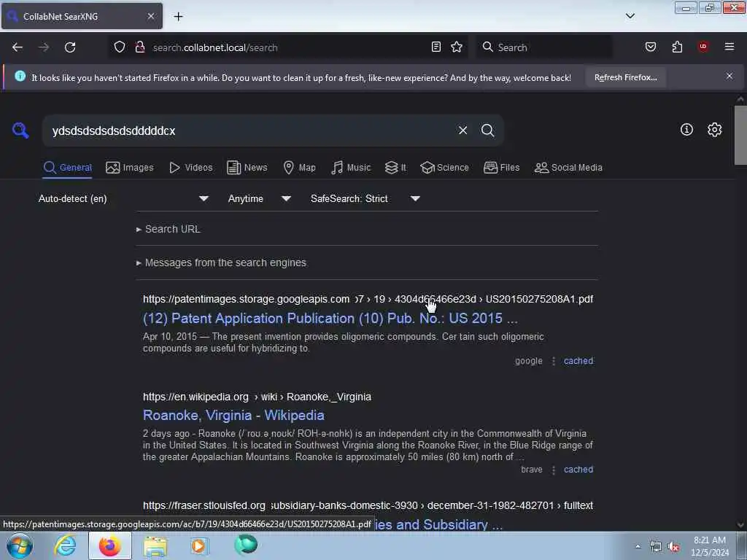
Task: Click the page vertical scrollbar thumb
Action: pos(740,135)
